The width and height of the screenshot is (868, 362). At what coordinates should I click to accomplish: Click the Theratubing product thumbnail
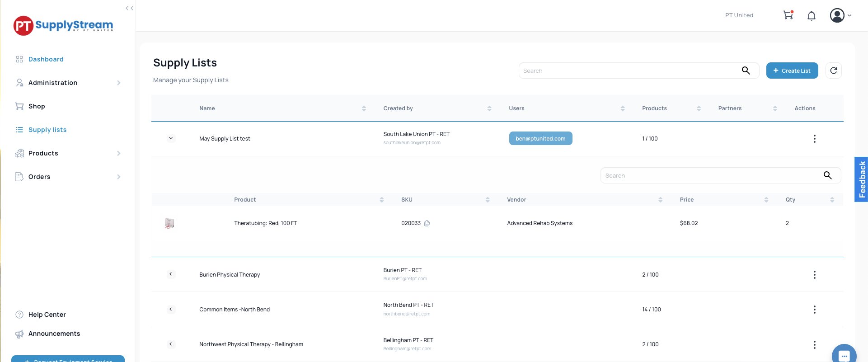click(169, 223)
